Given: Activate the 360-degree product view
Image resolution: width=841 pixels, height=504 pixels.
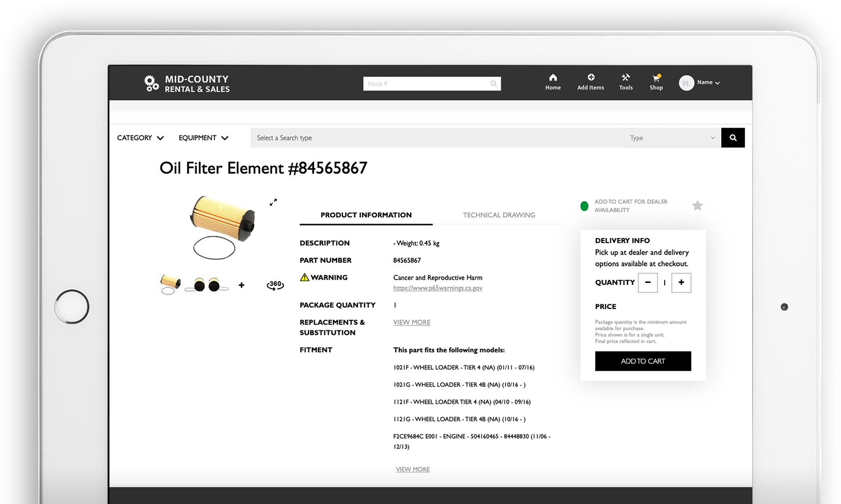Looking at the screenshot, I should click(x=275, y=285).
